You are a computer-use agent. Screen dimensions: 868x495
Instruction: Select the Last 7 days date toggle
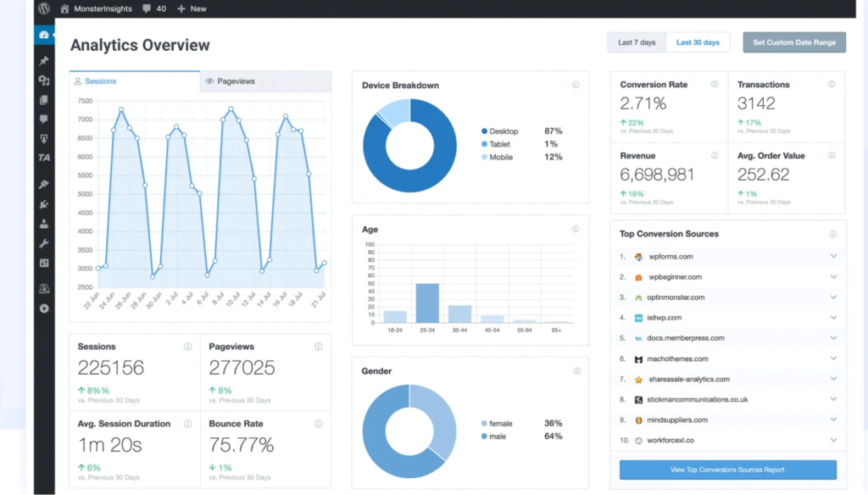coord(636,42)
